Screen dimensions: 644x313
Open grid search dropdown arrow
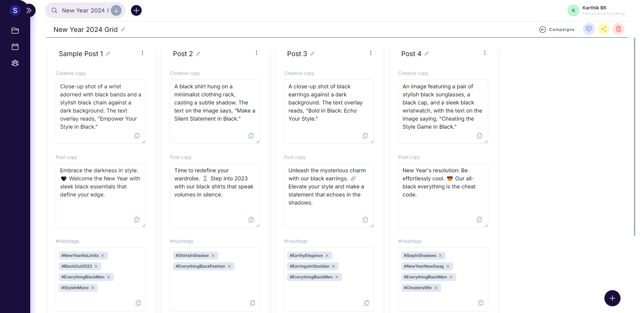[116, 10]
